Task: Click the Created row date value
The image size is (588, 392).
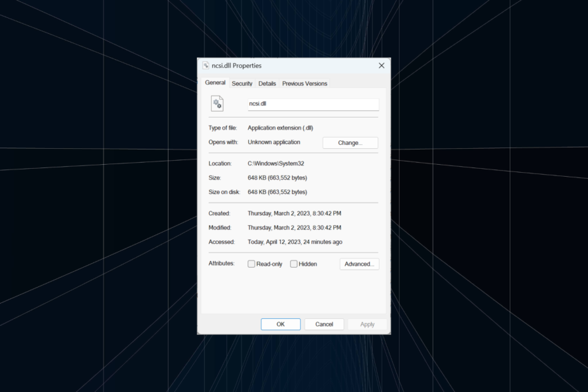Action: pos(295,213)
